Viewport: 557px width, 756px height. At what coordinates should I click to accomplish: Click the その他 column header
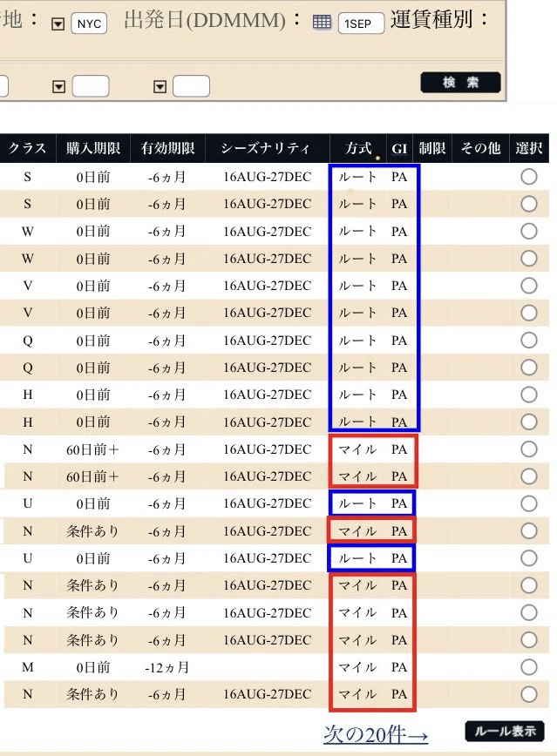tap(480, 148)
